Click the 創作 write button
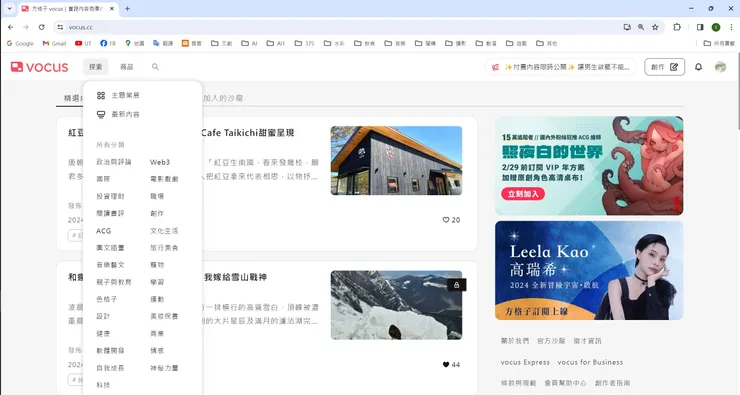The width and height of the screenshot is (740, 395). [x=664, y=67]
